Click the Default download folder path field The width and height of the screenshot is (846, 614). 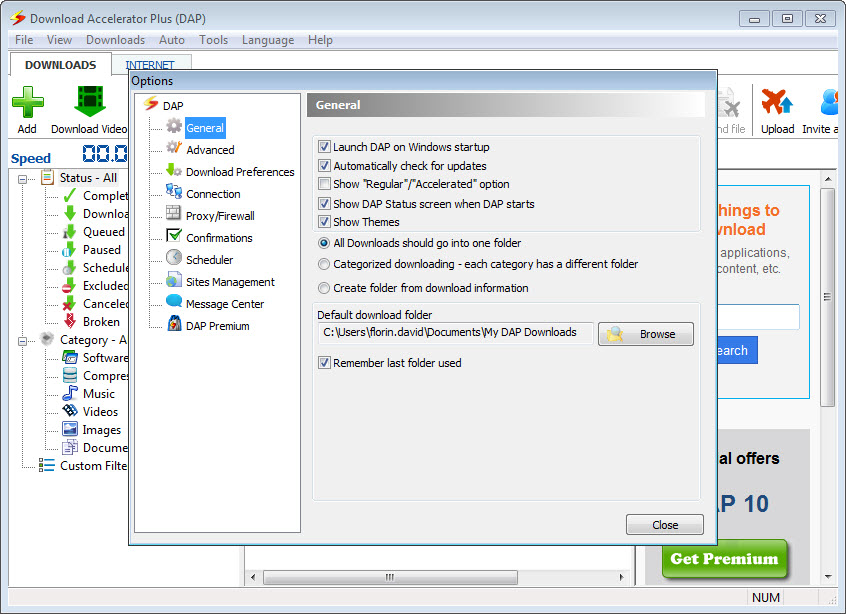click(456, 333)
